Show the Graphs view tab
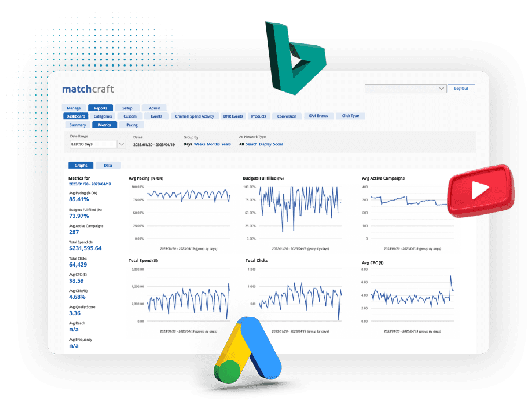 point(81,165)
